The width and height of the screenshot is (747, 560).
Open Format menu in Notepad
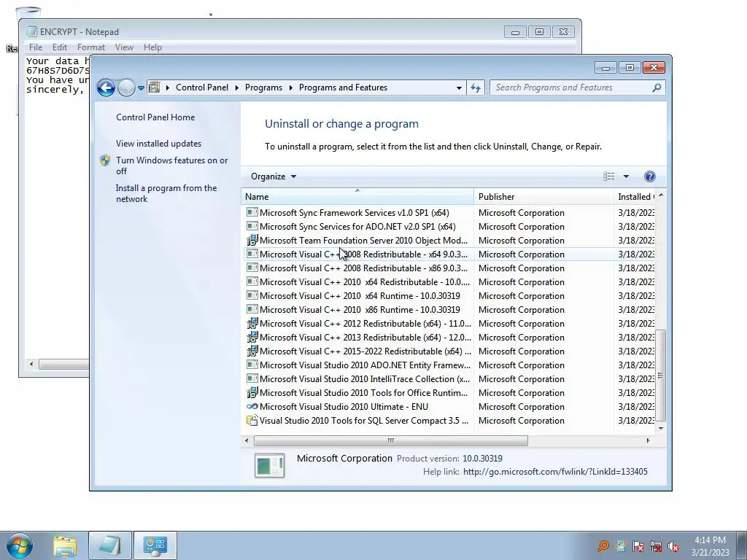pos(91,47)
